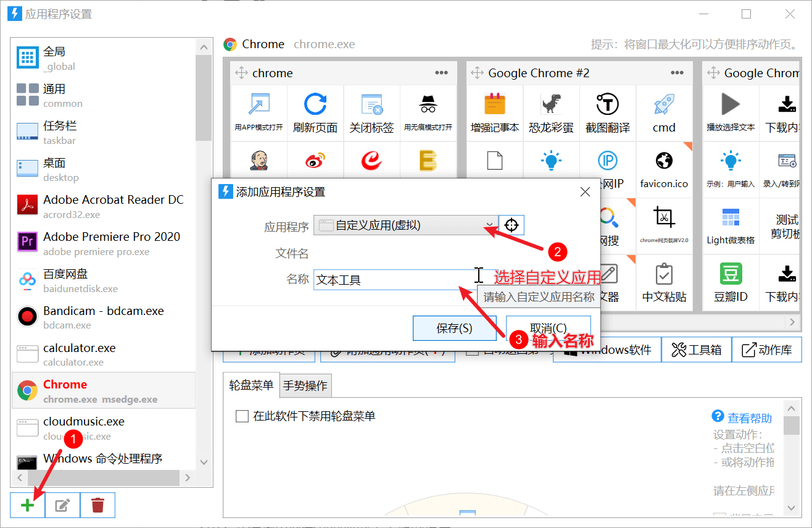Select Bandicam - bdcam.exe entry
Viewport: 812px width, 528px height.
pyautogui.click(x=104, y=317)
